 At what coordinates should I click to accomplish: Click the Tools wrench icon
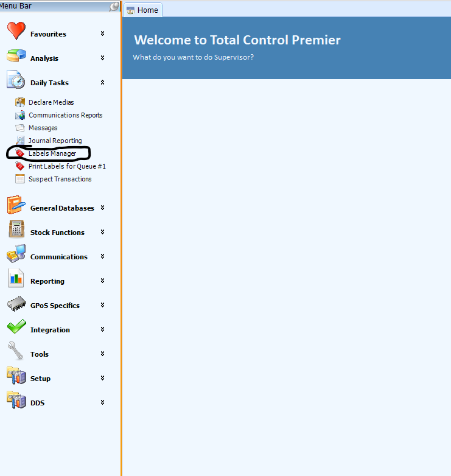coord(15,351)
